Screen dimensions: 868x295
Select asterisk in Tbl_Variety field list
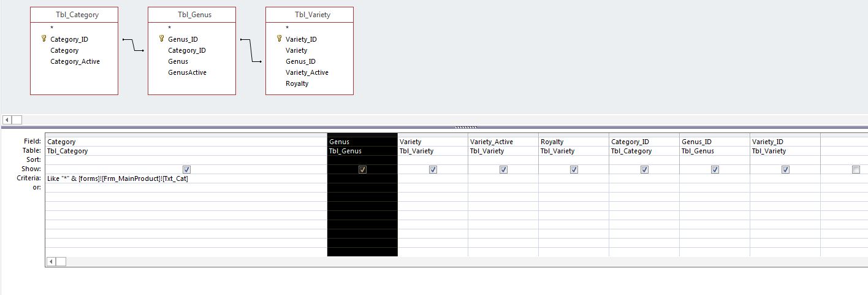[x=287, y=28]
